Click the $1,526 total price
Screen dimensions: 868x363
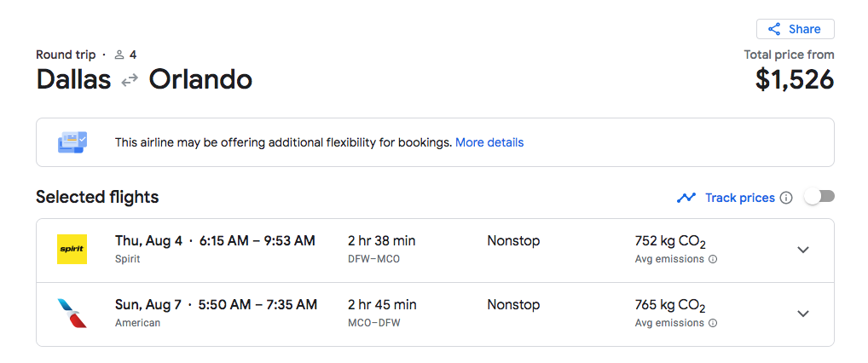[794, 79]
